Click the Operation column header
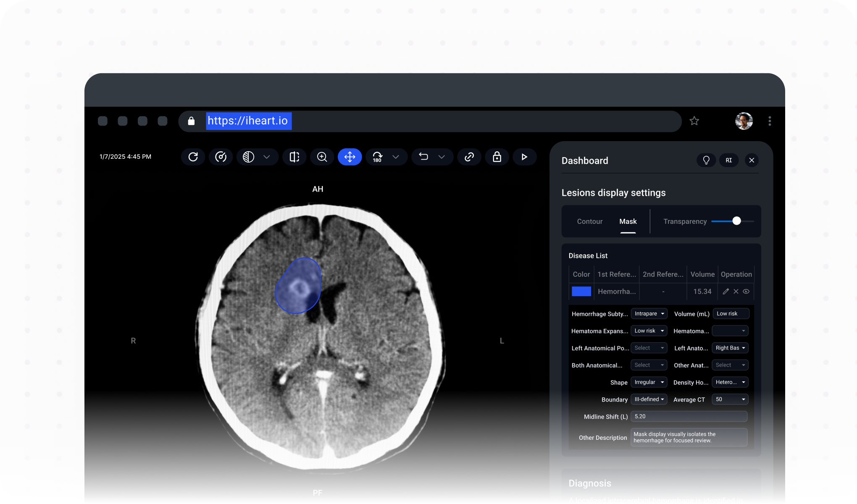Image resolution: width=857 pixels, height=504 pixels. [736, 274]
